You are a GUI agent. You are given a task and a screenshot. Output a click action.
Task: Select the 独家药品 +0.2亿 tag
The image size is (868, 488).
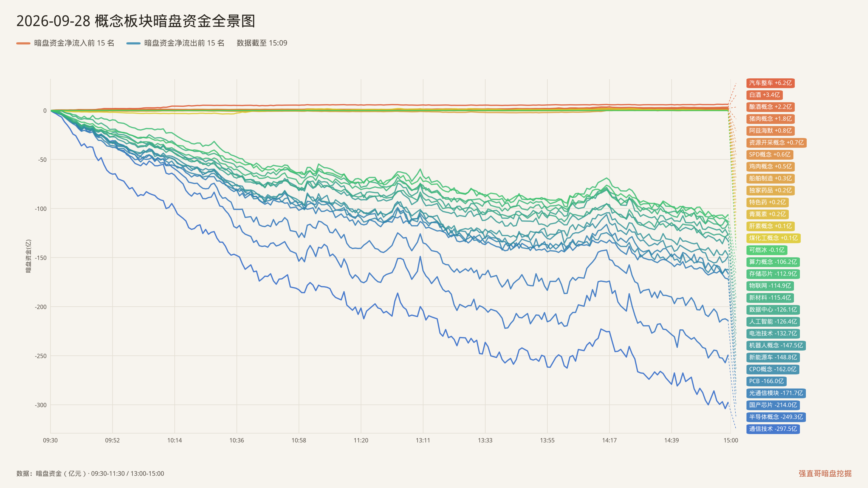pyautogui.click(x=770, y=190)
